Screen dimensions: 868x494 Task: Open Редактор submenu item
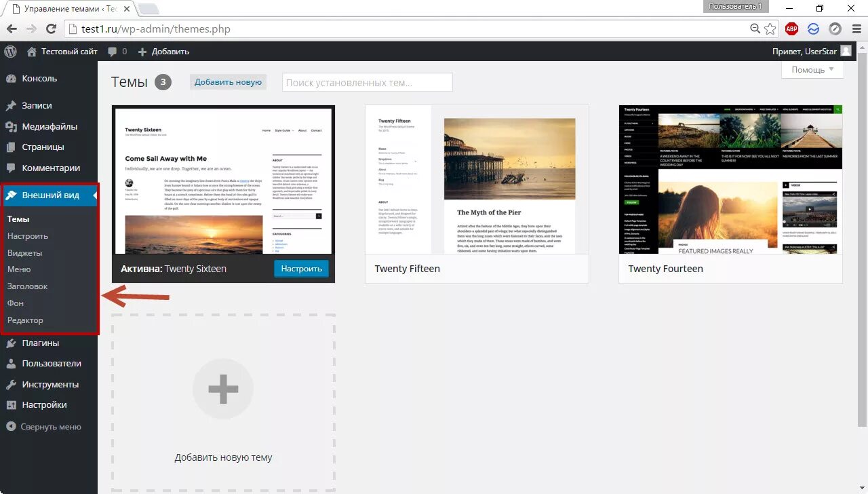(25, 320)
